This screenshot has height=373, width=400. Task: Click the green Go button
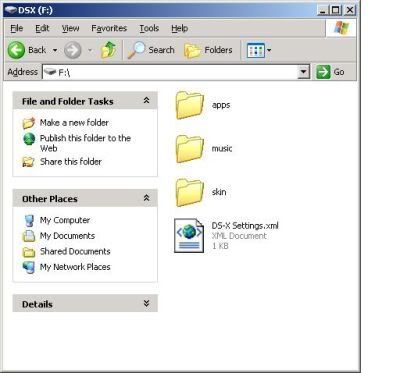click(x=331, y=72)
